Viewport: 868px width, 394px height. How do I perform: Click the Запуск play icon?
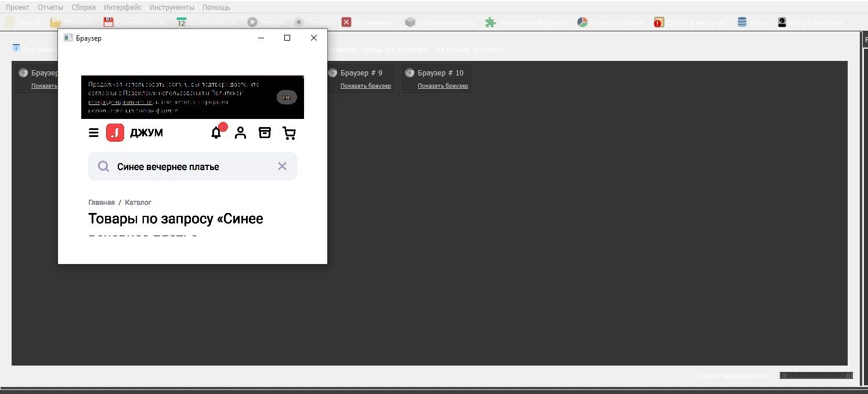252,21
